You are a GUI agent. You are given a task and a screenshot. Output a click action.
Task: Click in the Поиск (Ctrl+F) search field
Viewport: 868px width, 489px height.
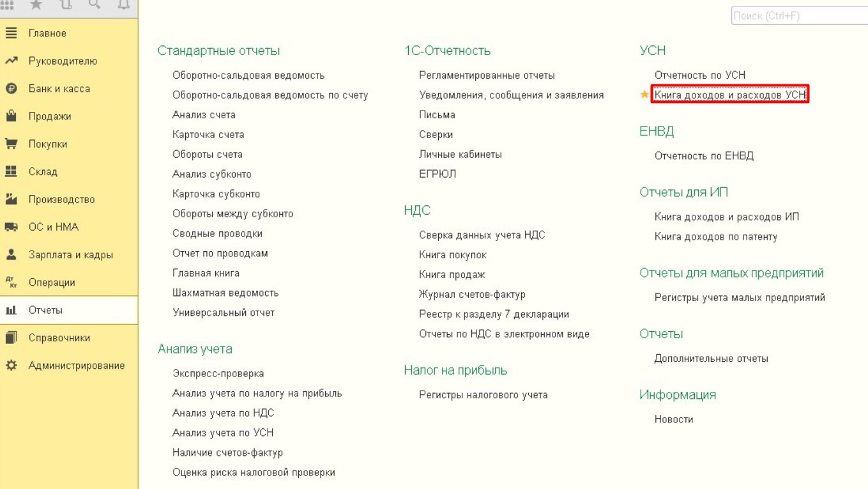[798, 16]
